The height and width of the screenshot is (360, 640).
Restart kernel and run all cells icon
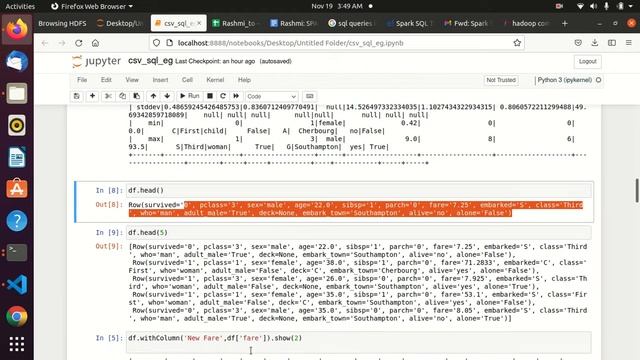click(x=236, y=96)
